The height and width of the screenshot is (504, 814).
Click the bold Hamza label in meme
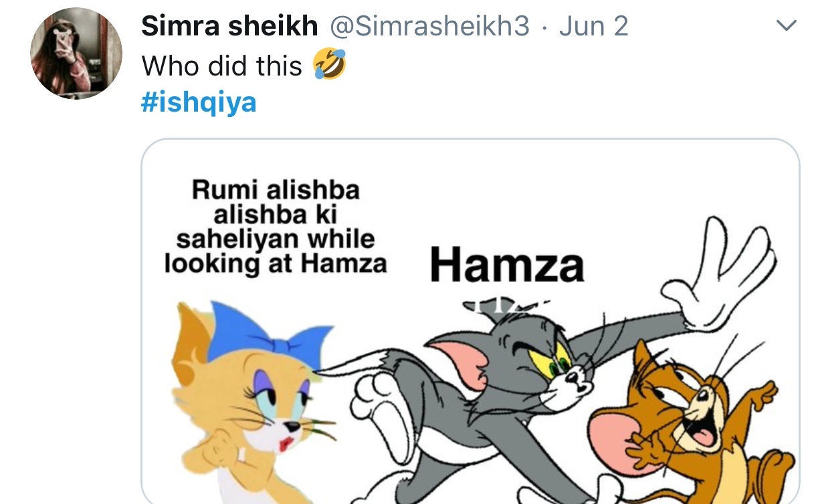507,265
